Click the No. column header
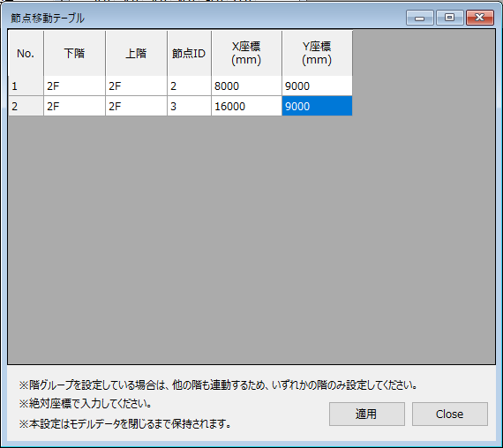503x448 pixels. pyautogui.click(x=26, y=53)
